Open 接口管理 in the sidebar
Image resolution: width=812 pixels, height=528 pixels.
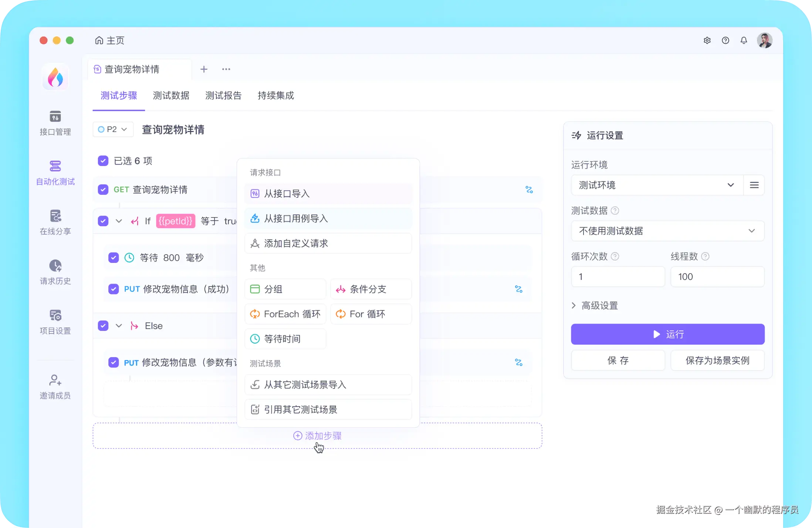coord(55,123)
